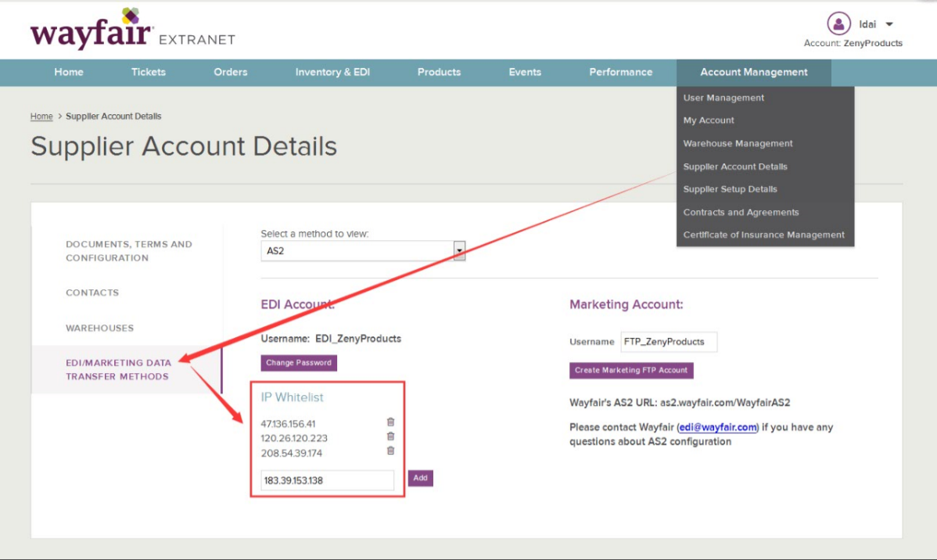Click the IP address input field
Viewport: 937px width, 560px height.
327,480
